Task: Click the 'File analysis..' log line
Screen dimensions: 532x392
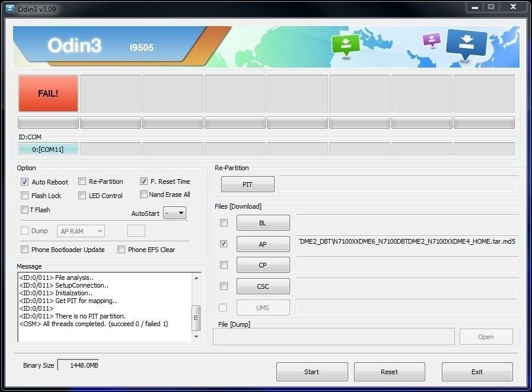Action: tap(57, 278)
